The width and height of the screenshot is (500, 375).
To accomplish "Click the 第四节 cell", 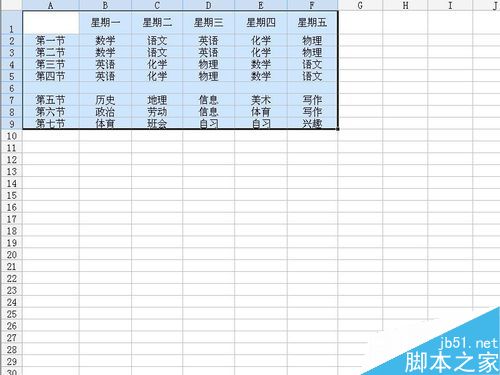I will [51, 76].
